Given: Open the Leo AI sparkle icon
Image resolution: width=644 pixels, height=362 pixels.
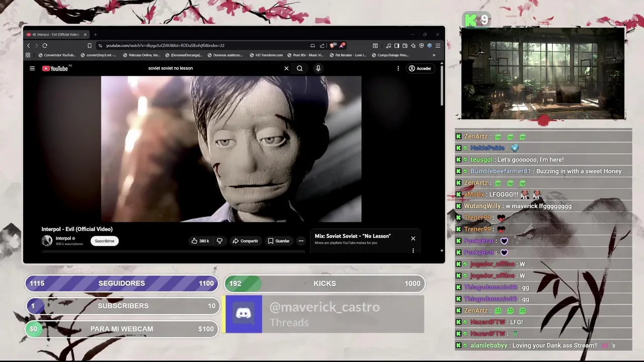Looking at the screenshot, I should pyautogui.click(x=413, y=46).
